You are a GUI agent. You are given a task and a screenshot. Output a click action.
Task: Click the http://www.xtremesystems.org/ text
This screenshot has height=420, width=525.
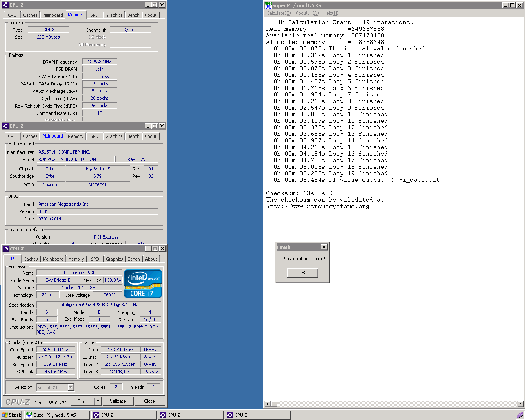(319, 206)
